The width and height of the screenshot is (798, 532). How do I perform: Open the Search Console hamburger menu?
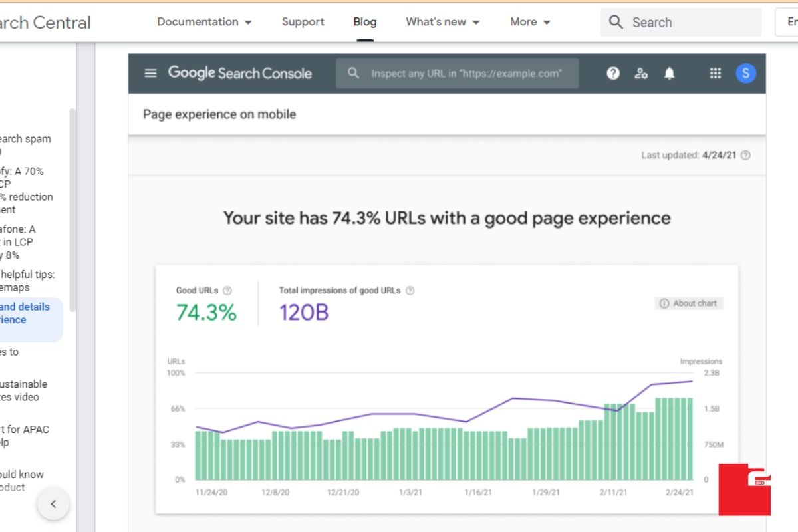pos(151,73)
